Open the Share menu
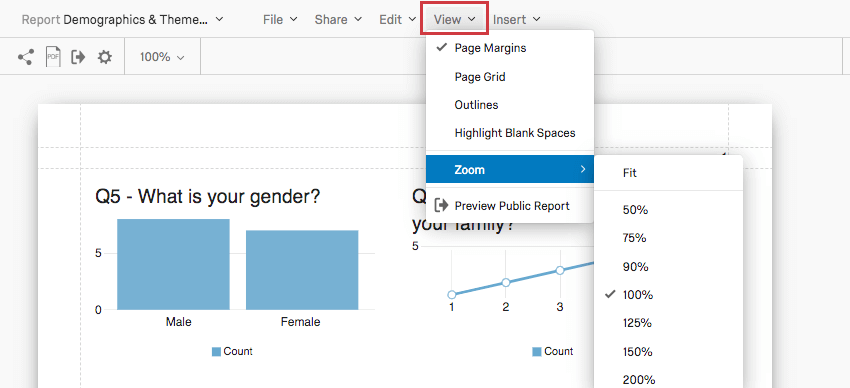This screenshot has width=850, height=388. click(x=338, y=20)
